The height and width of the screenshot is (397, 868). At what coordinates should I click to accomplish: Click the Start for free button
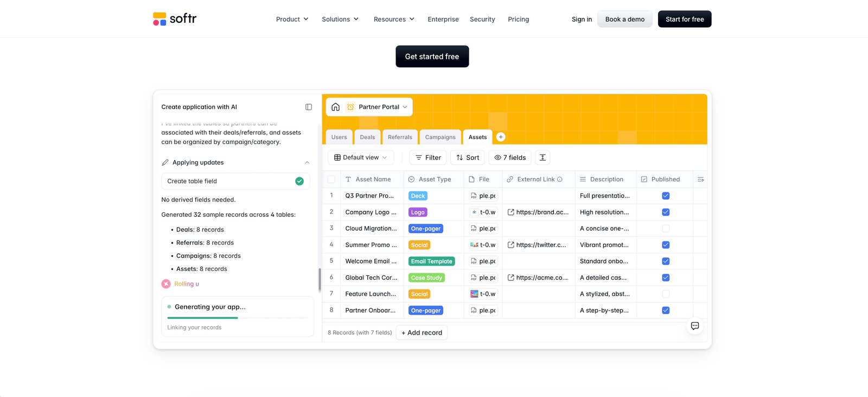coord(685,19)
